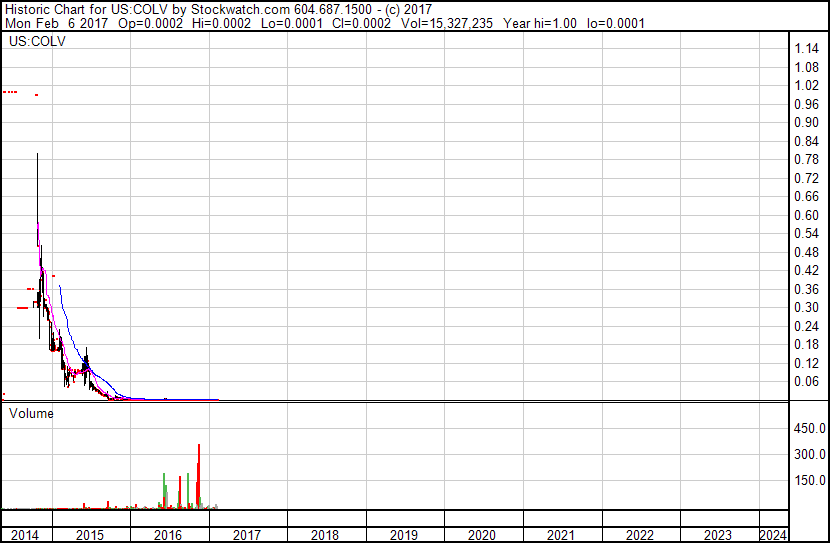Image resolution: width=830 pixels, height=543 pixels.
Task: Click the 2019 year label
Action: tap(404, 535)
